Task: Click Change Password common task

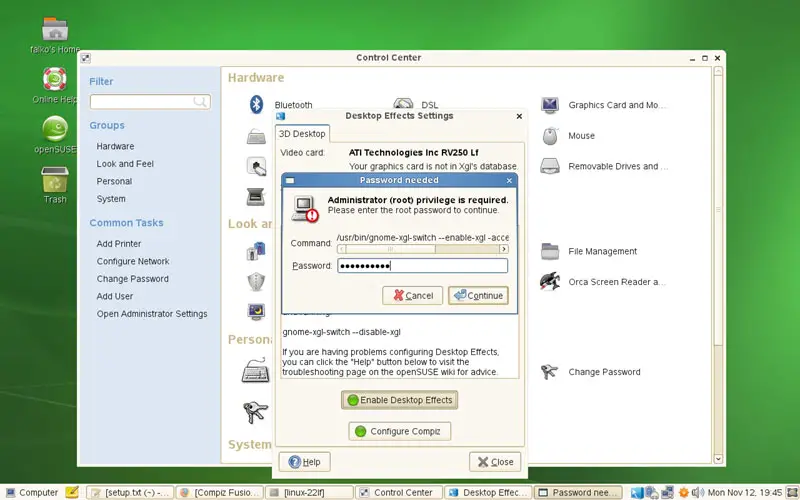Action: pos(133,279)
